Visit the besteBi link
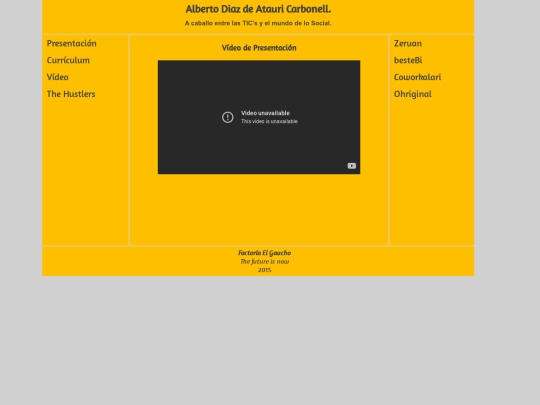The image size is (540, 405). 408,60
